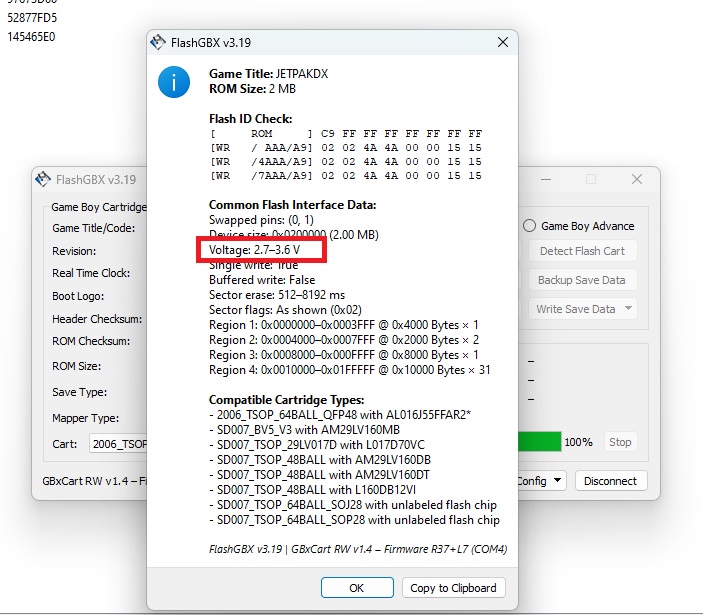Click Backup Save Data button
This screenshot has height=615, width=703.
click(582, 280)
